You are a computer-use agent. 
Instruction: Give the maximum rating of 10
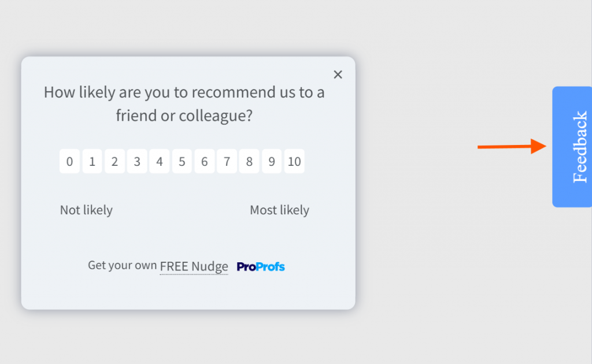294,161
